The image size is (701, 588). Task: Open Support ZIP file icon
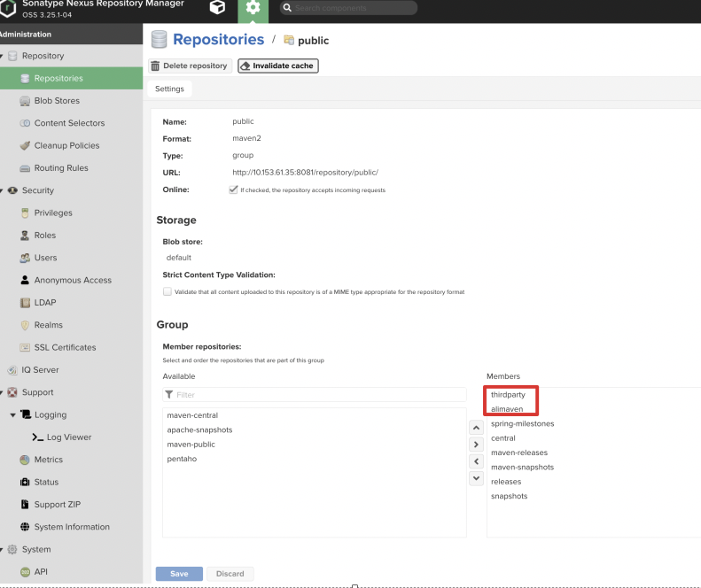pos(25,505)
